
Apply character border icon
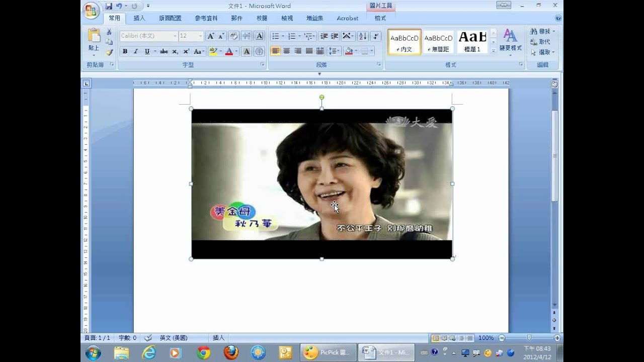[x=260, y=36]
